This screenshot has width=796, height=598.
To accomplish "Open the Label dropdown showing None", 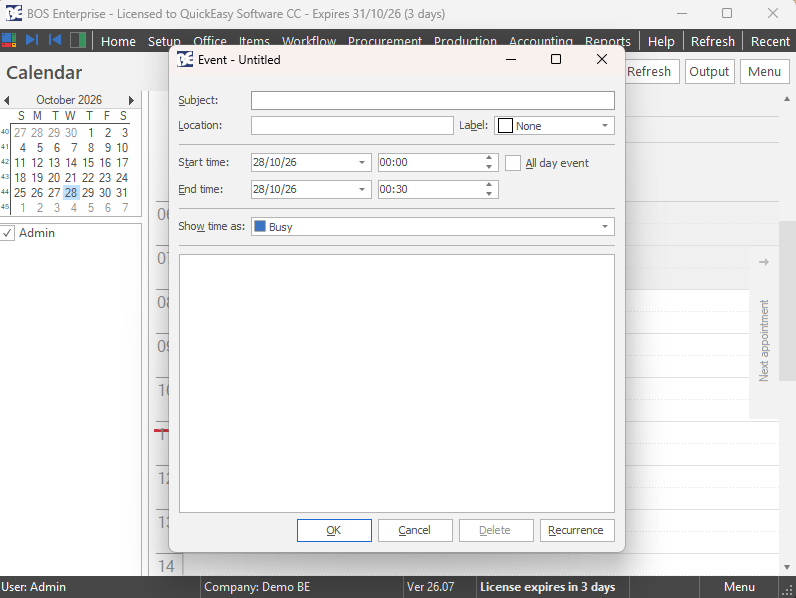I will [x=605, y=126].
